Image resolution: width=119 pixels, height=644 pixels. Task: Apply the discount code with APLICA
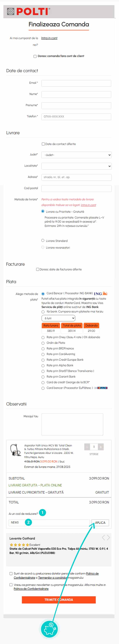coord(100,522)
